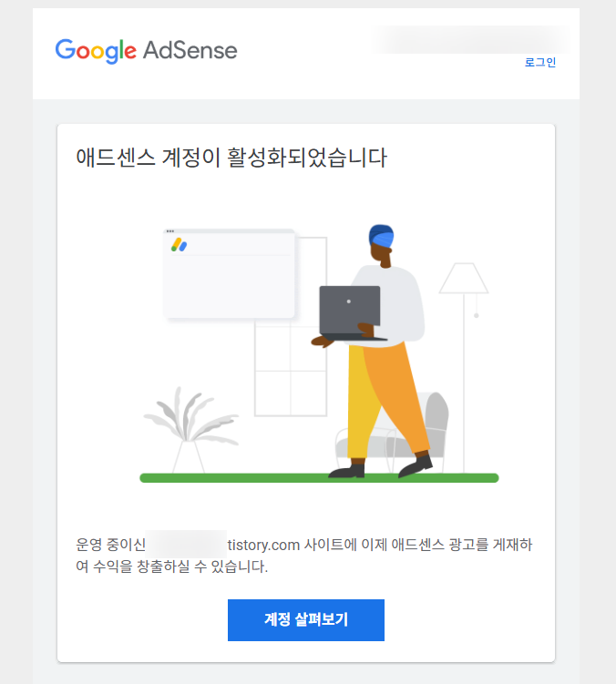The image size is (616, 684).
Task: Click the Google AdSense logo
Action: 146,51
